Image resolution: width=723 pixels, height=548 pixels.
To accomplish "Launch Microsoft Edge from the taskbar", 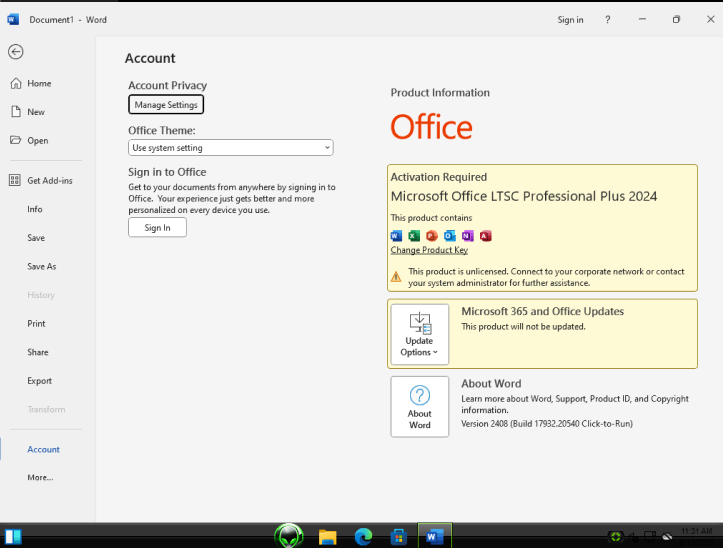I will (x=363, y=537).
